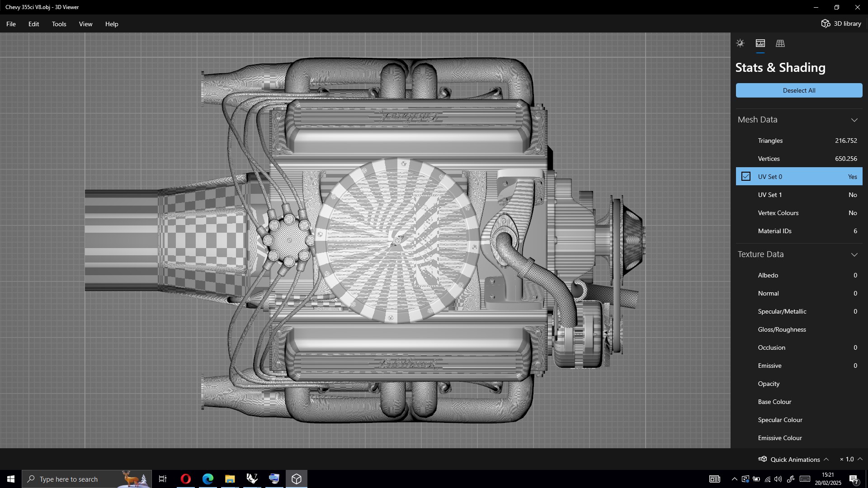Image resolution: width=868 pixels, height=488 pixels.
Task: Launch Microsoft Edge from the taskbar
Action: (x=208, y=479)
